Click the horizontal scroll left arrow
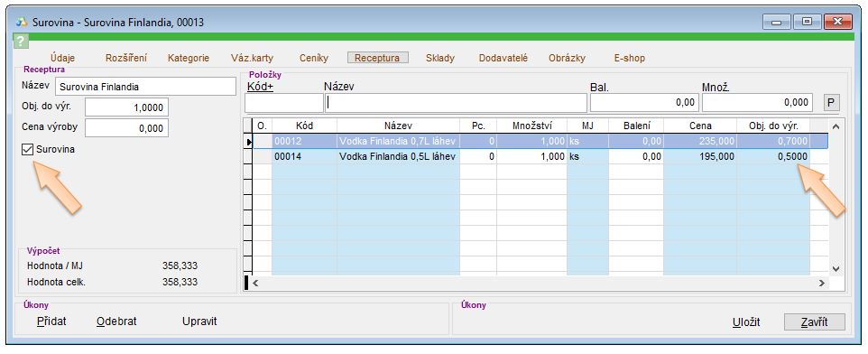 click(x=255, y=283)
